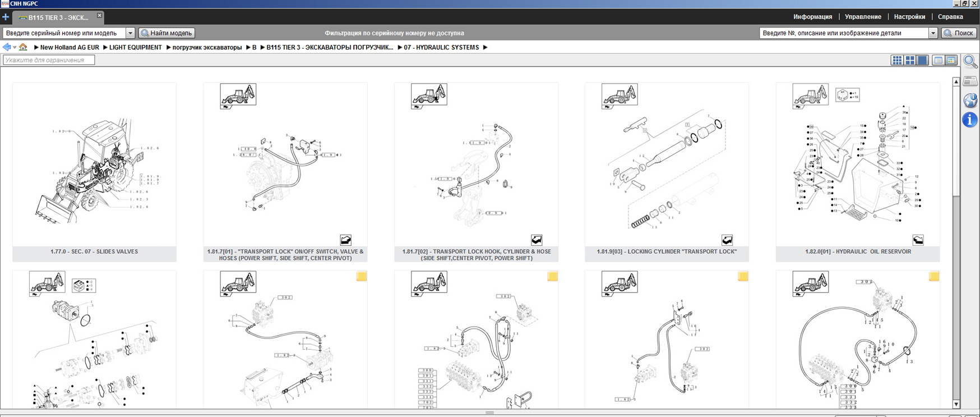Viewport: 980px width, 417px height.
Task: Switch to four-tile medium grid view
Action: [910, 60]
